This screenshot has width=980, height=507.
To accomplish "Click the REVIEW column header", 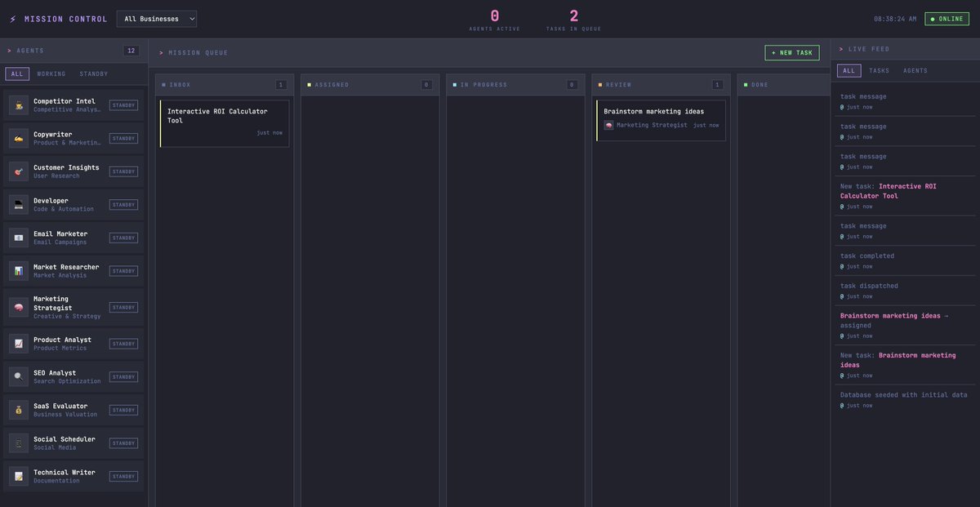I will click(661, 85).
